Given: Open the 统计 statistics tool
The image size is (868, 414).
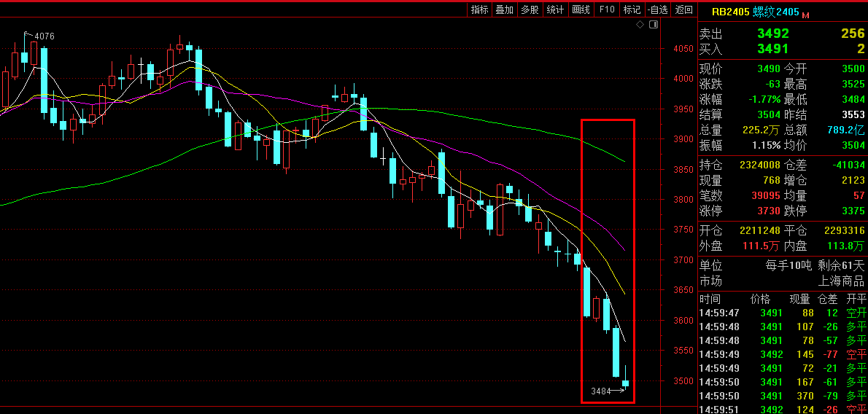Looking at the screenshot, I should tap(555, 9).
